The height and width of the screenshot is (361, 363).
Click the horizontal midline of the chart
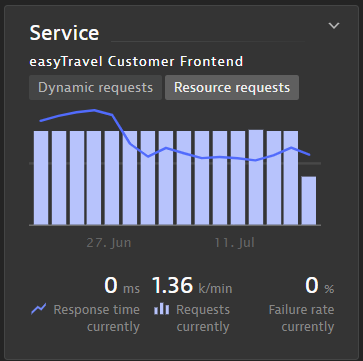click(175, 163)
